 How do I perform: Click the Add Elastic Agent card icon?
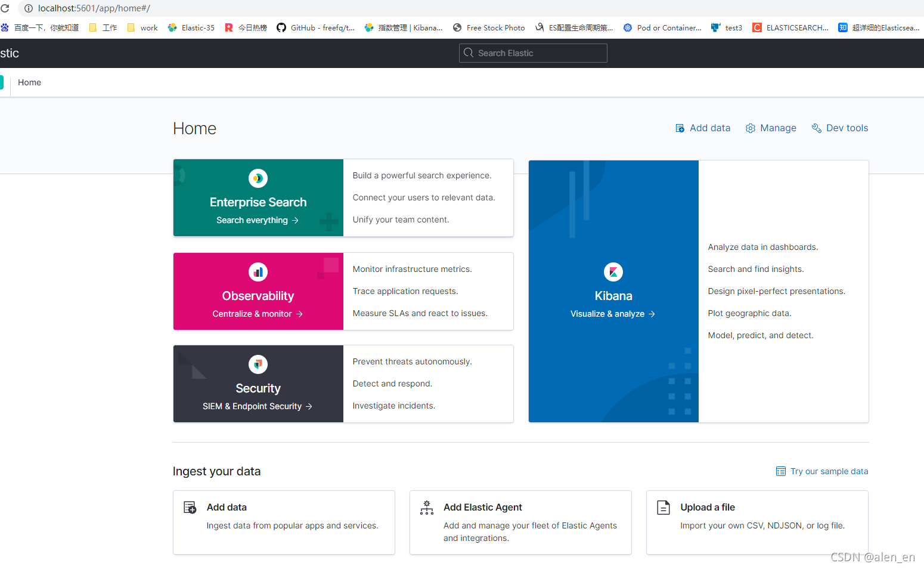coord(427,508)
